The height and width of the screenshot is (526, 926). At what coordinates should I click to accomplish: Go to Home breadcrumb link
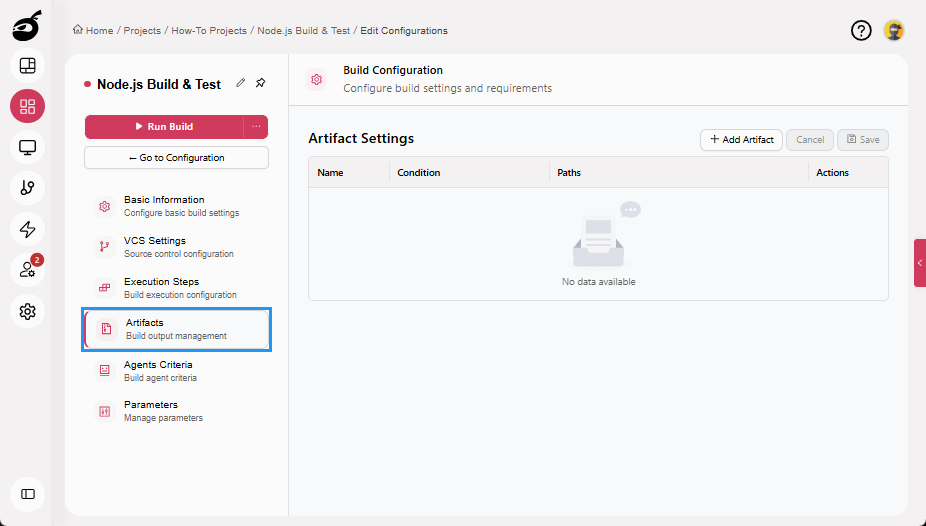(99, 31)
